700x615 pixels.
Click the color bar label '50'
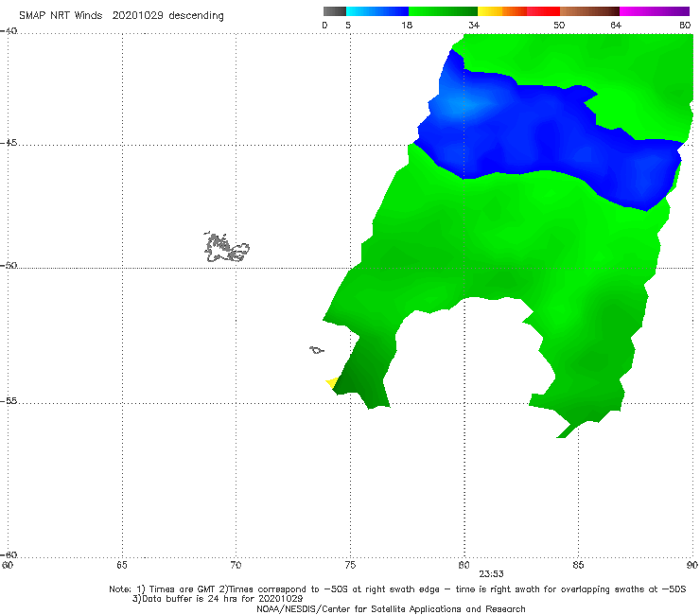click(x=559, y=25)
